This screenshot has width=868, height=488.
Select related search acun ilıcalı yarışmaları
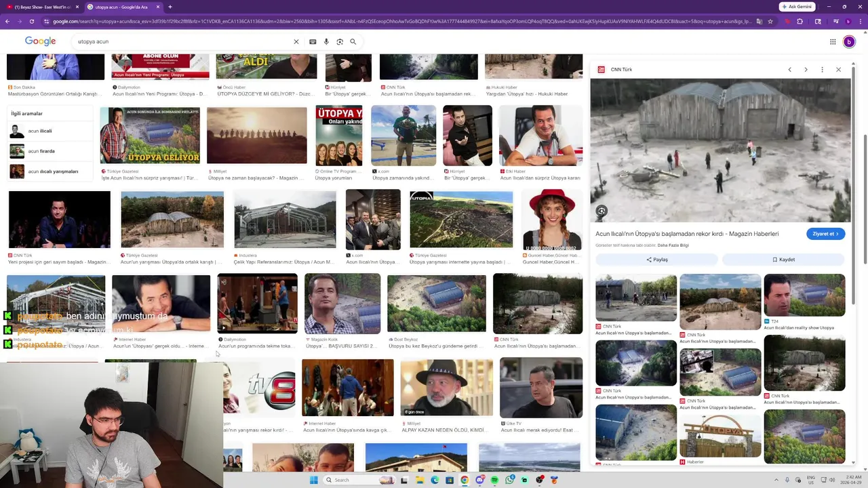(50, 171)
